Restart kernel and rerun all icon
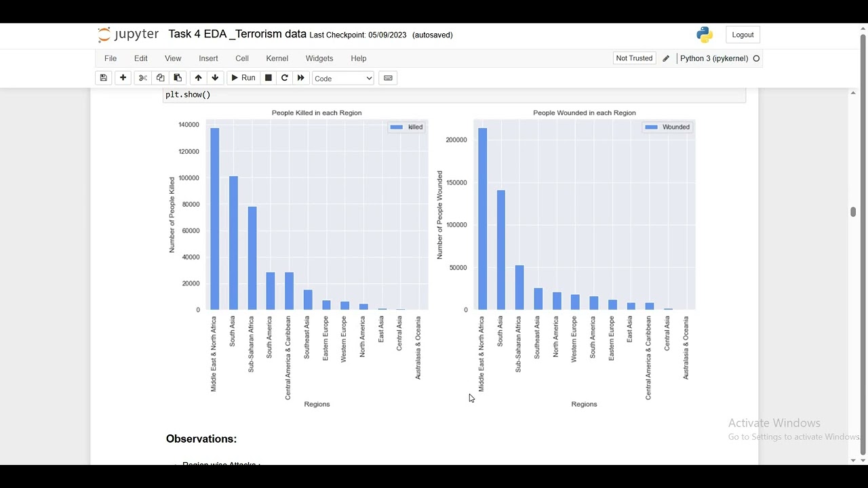 [301, 78]
